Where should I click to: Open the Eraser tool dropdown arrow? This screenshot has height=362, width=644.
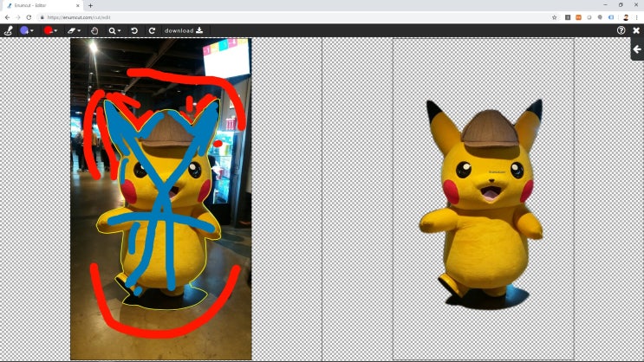(79, 31)
